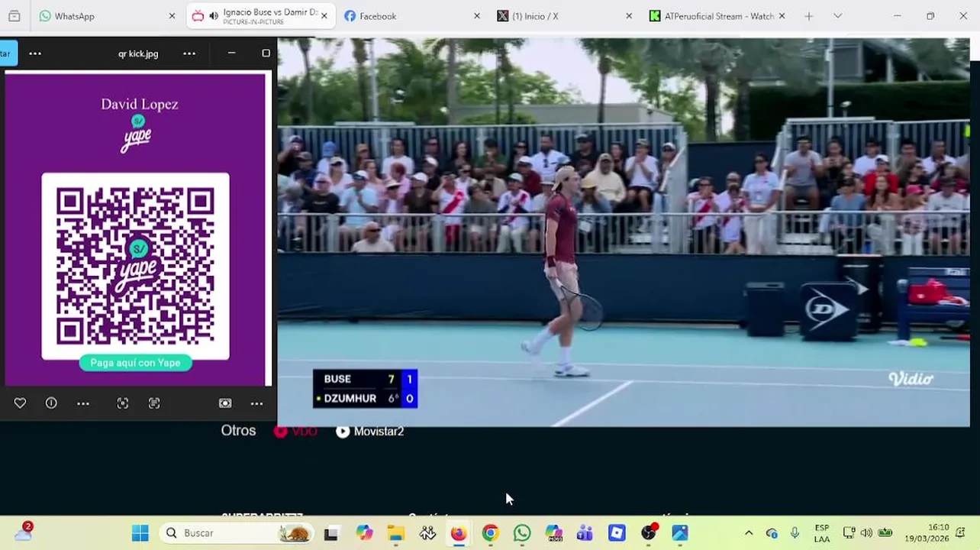
Task: Open Microsoft 365 Copilot on taskbar
Action: pos(553,533)
